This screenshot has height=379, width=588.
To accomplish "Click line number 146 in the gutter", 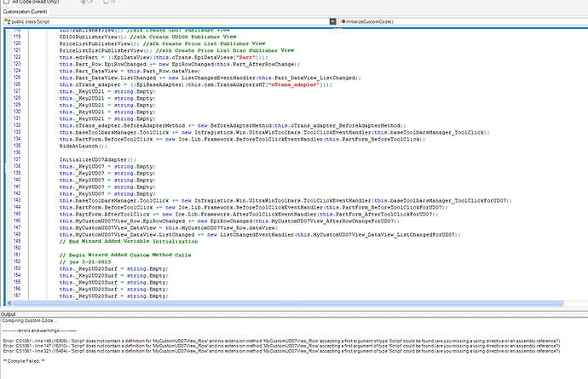I will [x=17, y=221].
